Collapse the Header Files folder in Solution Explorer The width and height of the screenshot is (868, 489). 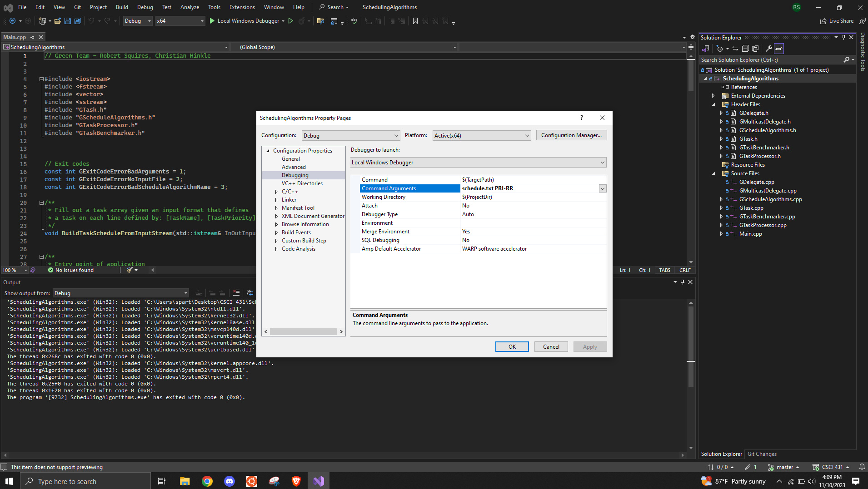click(x=713, y=104)
